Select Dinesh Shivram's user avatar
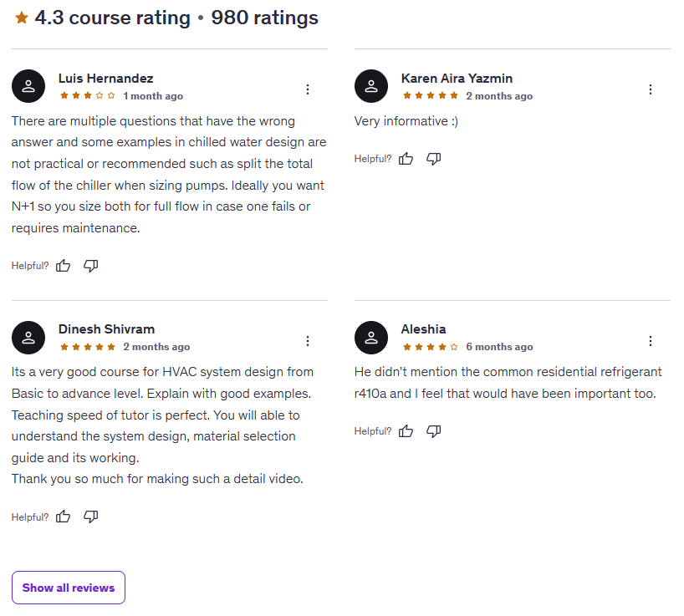This screenshot has width=684, height=616. [x=28, y=338]
